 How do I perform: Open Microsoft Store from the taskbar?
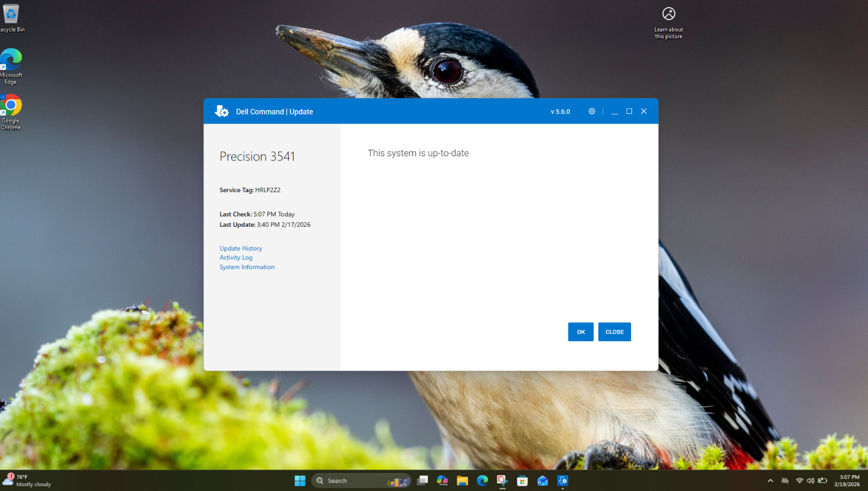tap(522, 481)
